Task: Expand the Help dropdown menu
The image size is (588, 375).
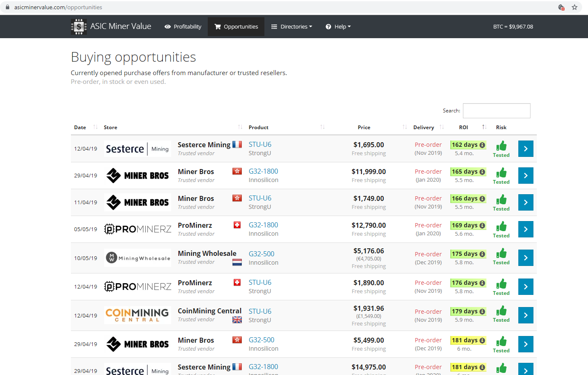Action: click(x=338, y=26)
